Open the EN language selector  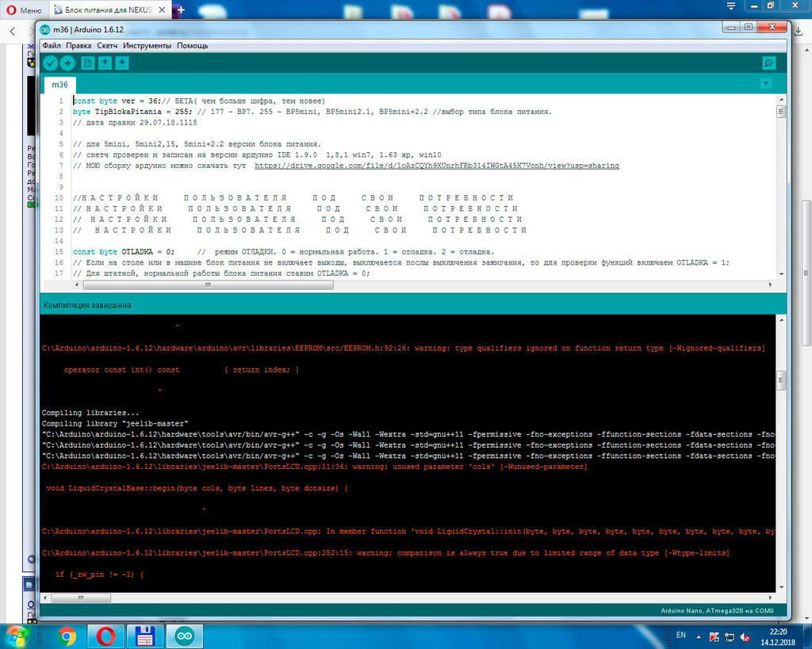[680, 636]
